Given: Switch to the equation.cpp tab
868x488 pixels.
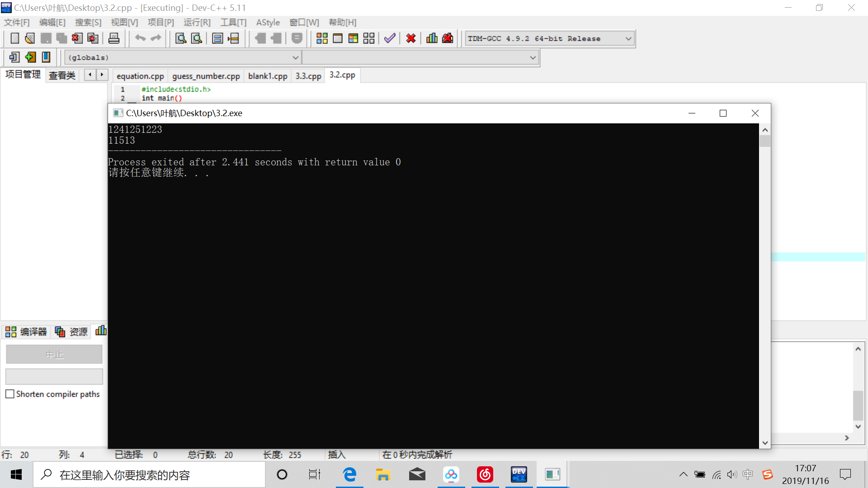Looking at the screenshot, I should coord(140,76).
